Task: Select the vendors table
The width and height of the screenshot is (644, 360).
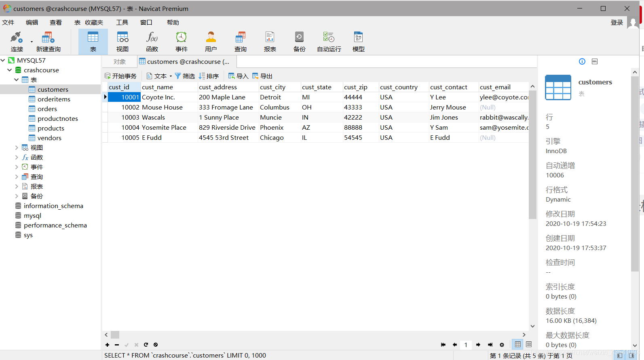Action: pos(49,138)
